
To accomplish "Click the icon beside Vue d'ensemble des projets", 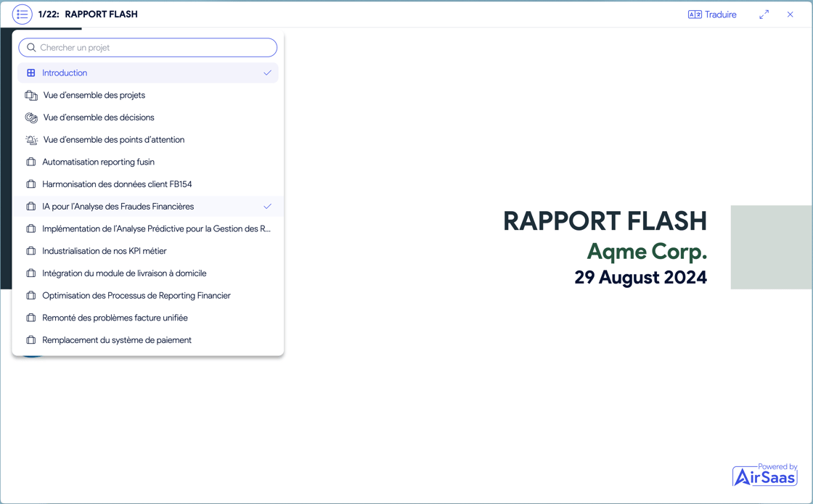I will click(x=31, y=95).
